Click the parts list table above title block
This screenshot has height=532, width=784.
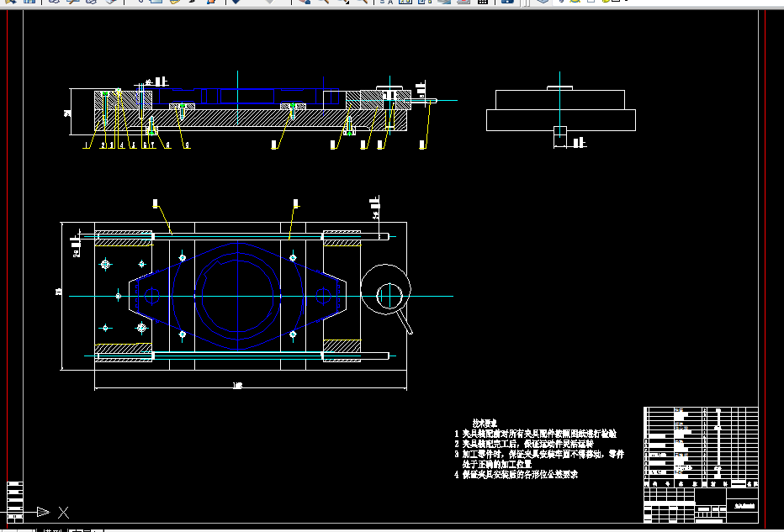pos(701,447)
